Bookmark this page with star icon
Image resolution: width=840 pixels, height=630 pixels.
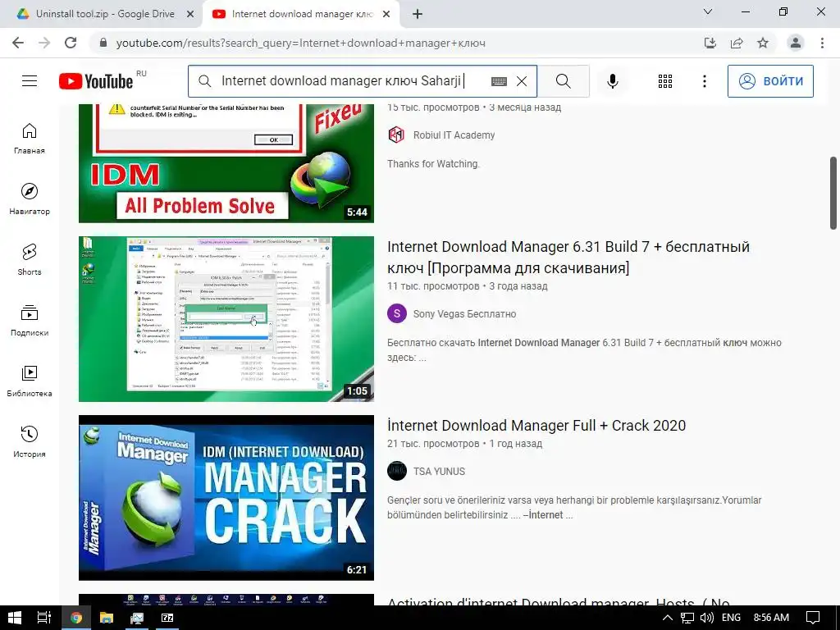click(763, 43)
